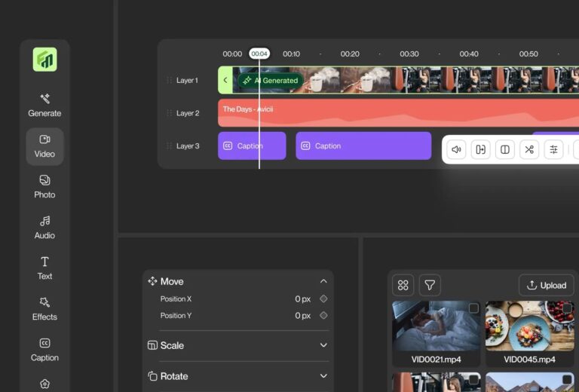
Task: Select the VID0021.mp4 thumbnail
Action: (x=436, y=326)
